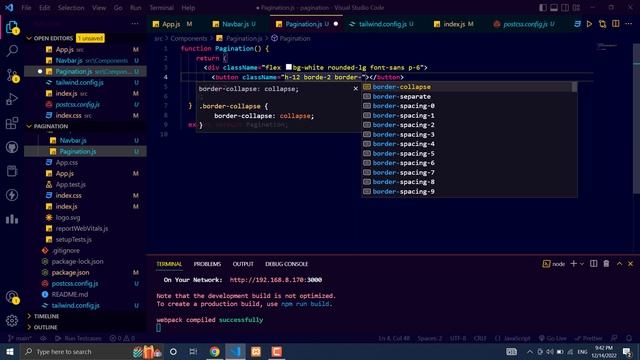Expand the Outline section
This screenshot has height=360, width=640.
[x=45, y=327]
